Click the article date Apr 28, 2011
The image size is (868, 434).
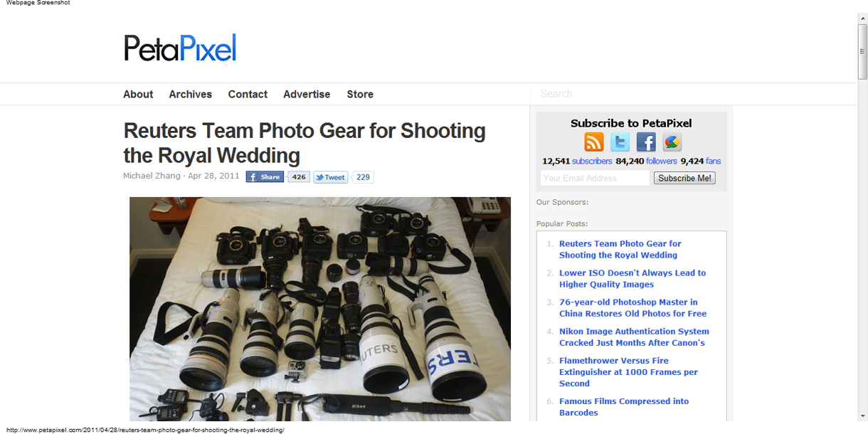213,176
